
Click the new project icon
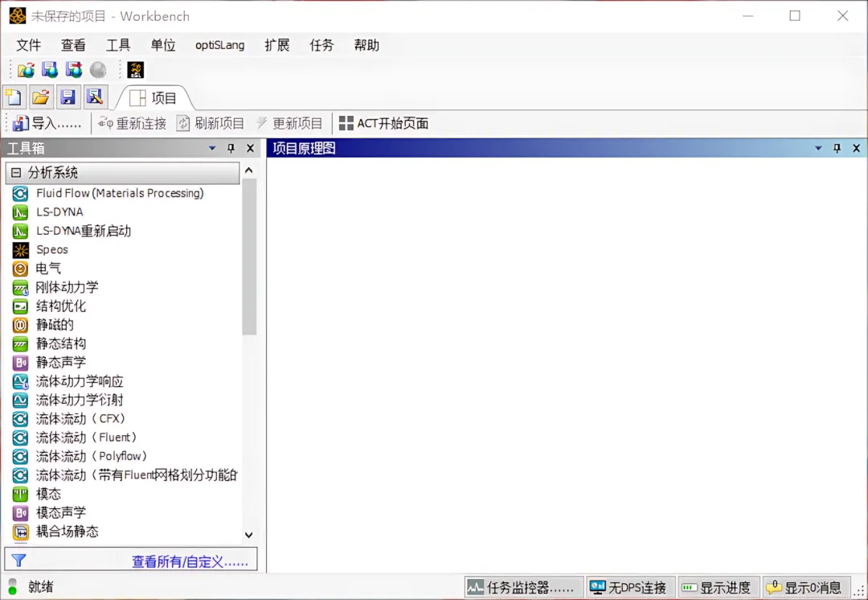click(x=14, y=97)
